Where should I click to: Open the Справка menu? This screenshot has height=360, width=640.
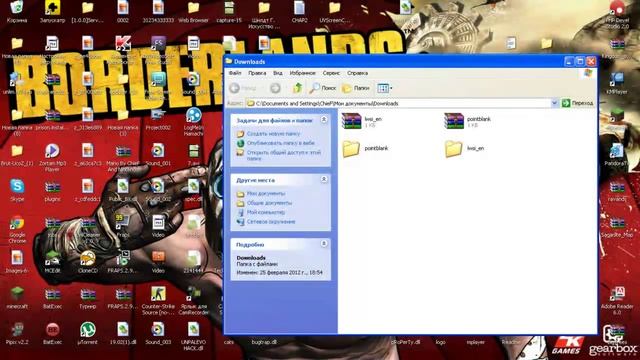(x=358, y=73)
